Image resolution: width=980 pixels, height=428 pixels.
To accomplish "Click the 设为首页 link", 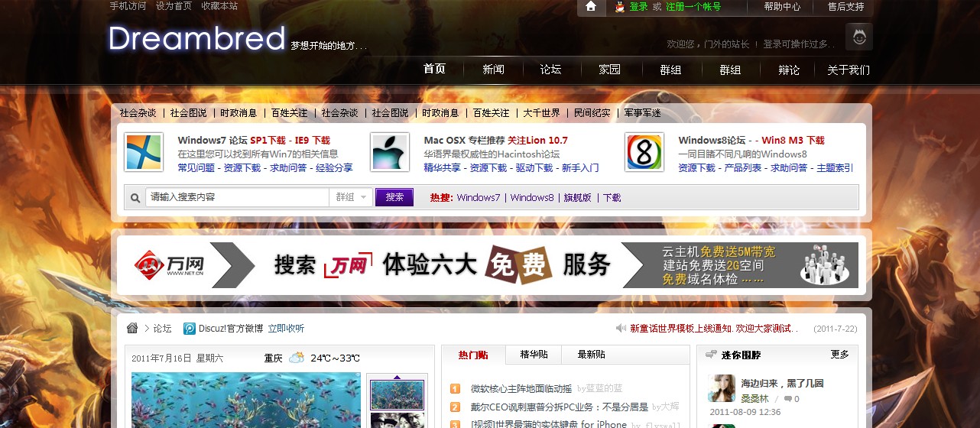I will [174, 6].
